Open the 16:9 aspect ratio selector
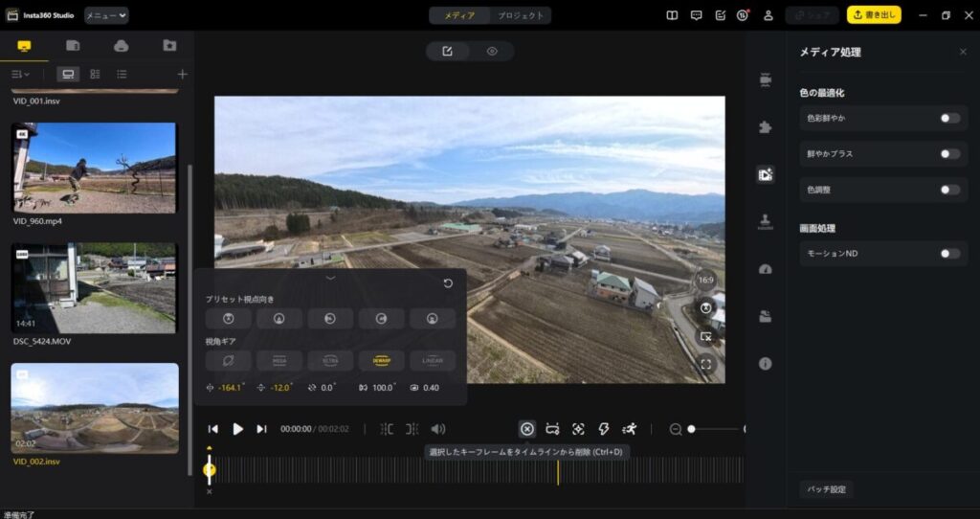This screenshot has width=980, height=519. tap(705, 281)
